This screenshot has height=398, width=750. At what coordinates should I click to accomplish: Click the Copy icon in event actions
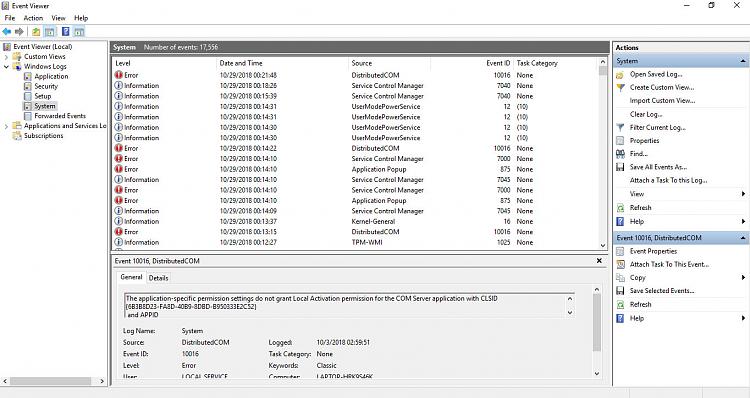[x=620, y=277]
